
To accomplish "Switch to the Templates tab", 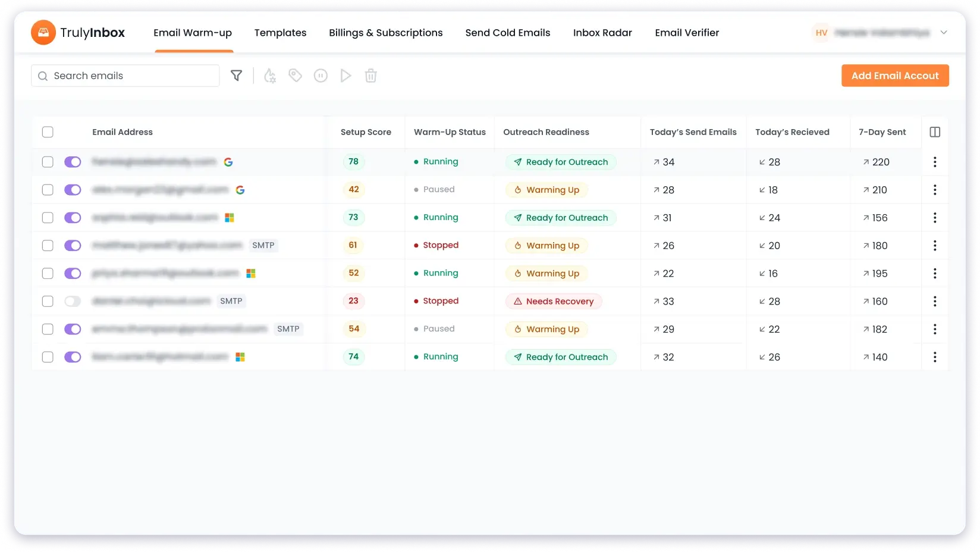I will 280,33.
